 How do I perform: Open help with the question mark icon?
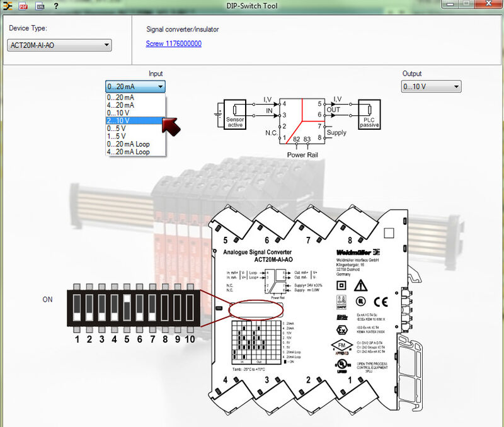click(x=56, y=6)
